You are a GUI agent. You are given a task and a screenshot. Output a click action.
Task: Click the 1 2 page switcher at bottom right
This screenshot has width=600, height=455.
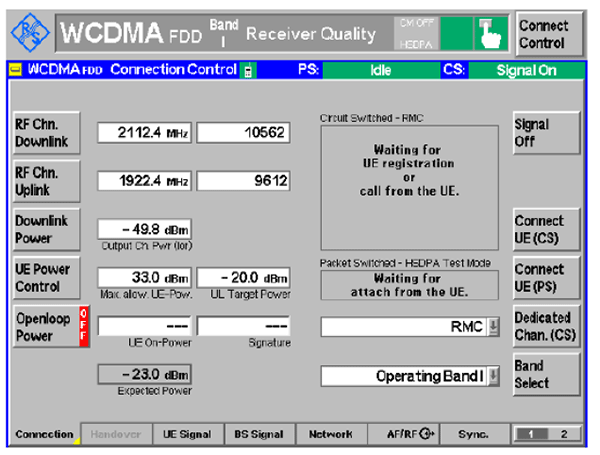pos(547,434)
